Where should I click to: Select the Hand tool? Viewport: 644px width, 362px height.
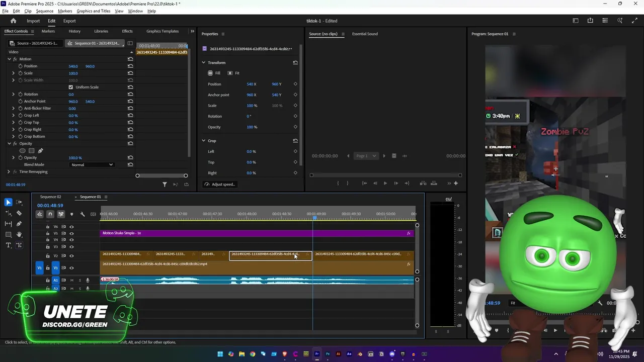pos(19,234)
